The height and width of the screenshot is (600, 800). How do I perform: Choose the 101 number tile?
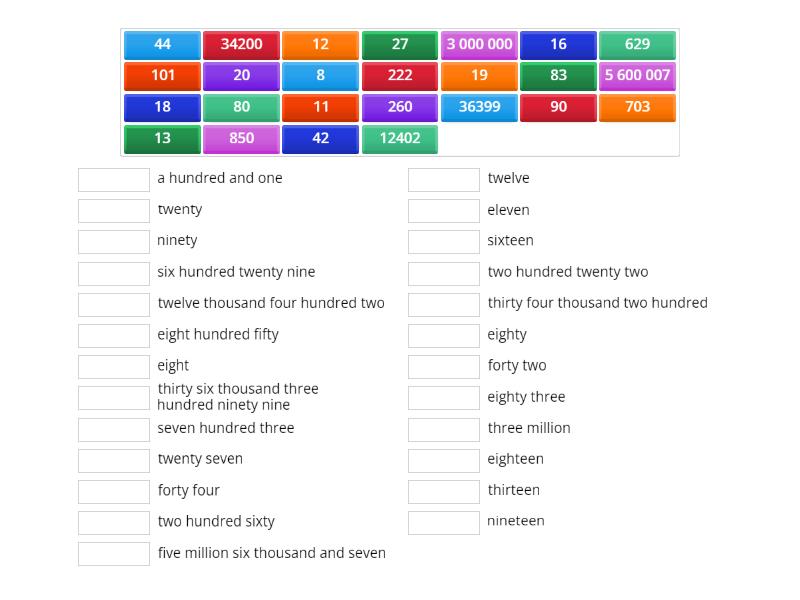[x=162, y=76]
